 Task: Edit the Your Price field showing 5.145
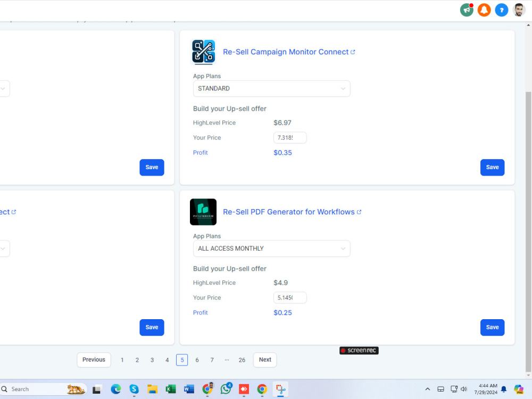point(290,298)
